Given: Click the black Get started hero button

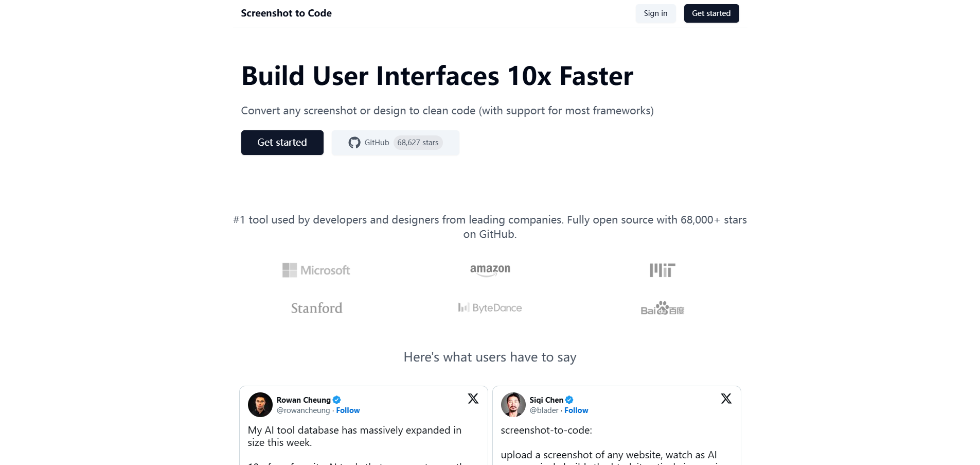Looking at the screenshot, I should [x=282, y=143].
